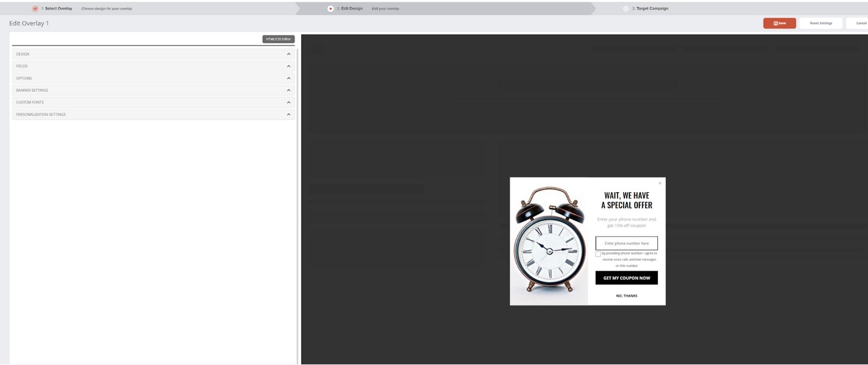Screen dimensions: 868x365
Task: Click the Save button
Action: coord(779,23)
